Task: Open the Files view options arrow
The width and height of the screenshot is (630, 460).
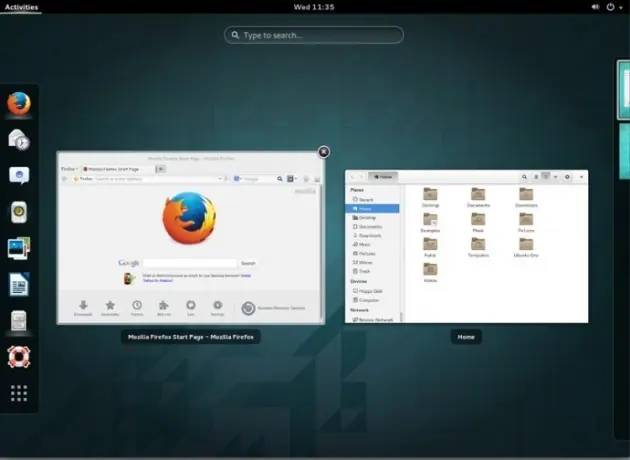Action: click(x=555, y=177)
